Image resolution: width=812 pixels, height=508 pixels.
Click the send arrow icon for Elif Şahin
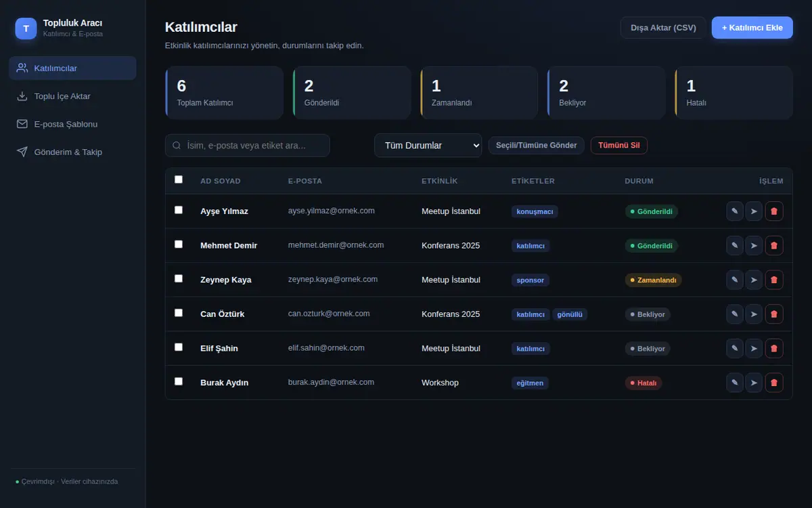[x=754, y=348]
